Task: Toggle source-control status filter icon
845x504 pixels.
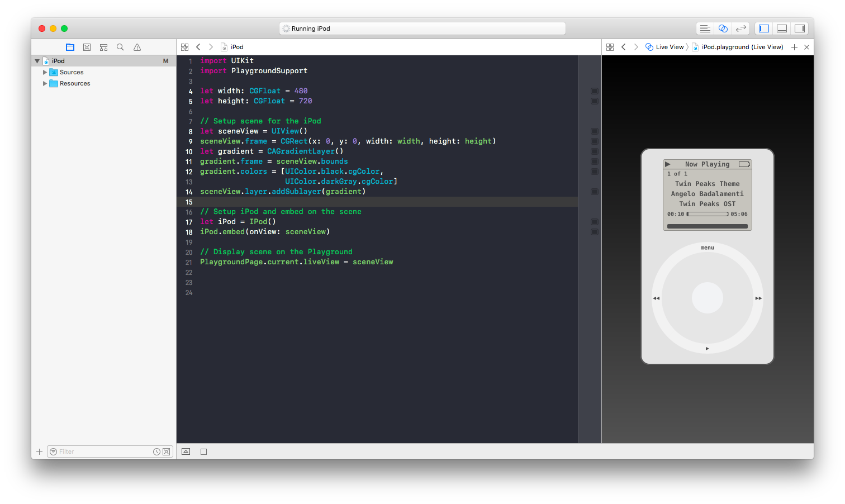Action: point(167,451)
